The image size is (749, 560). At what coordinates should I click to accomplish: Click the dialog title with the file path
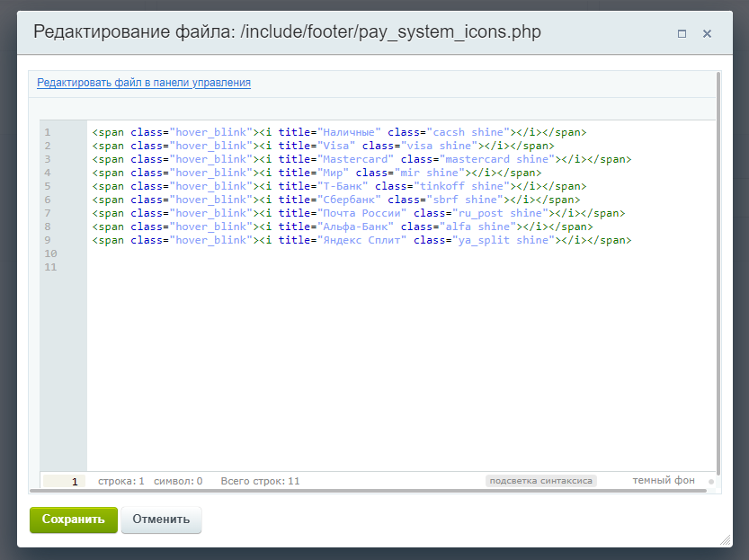click(x=287, y=32)
